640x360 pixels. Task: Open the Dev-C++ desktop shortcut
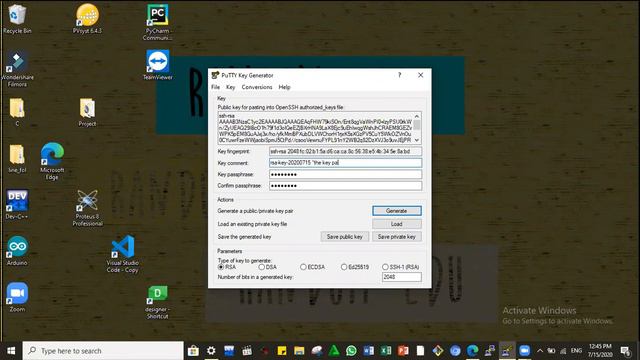pyautogui.click(x=17, y=204)
